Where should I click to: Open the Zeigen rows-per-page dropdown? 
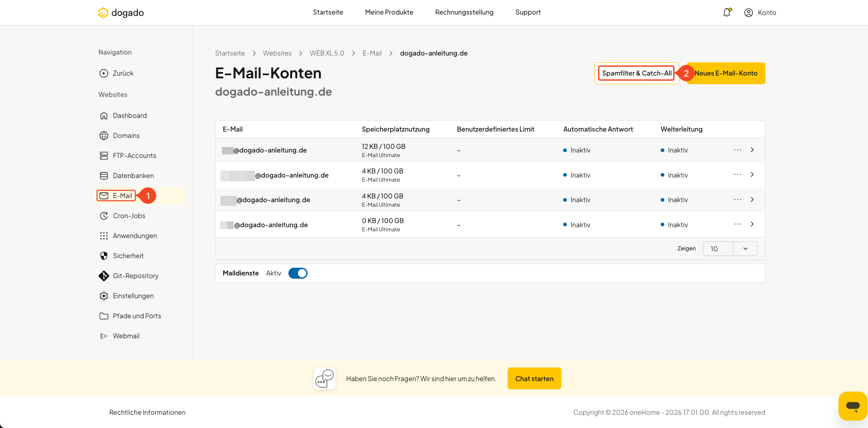pyautogui.click(x=730, y=249)
